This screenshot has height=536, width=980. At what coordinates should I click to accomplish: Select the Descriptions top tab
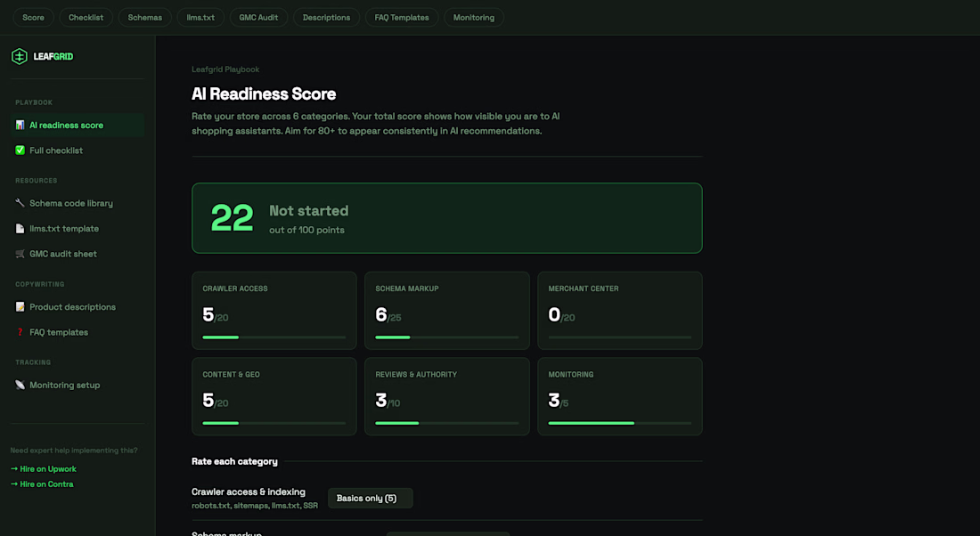pos(326,18)
